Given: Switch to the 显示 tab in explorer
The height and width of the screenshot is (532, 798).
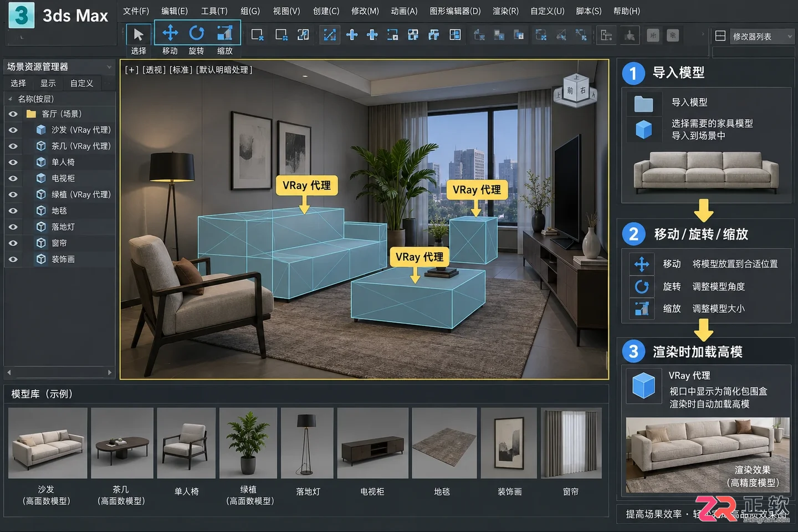Looking at the screenshot, I should pos(48,83).
